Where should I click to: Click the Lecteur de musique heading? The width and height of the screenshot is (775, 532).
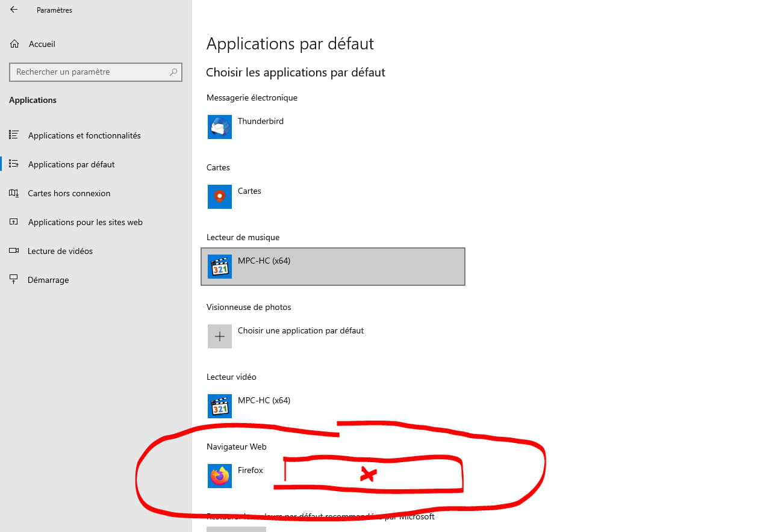243,237
